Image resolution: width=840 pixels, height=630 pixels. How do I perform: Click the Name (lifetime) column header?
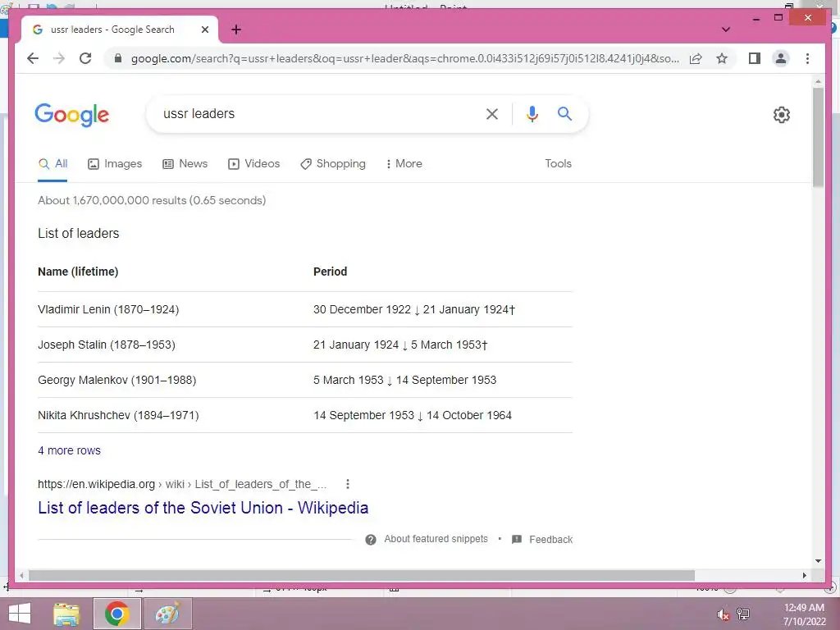click(x=78, y=272)
